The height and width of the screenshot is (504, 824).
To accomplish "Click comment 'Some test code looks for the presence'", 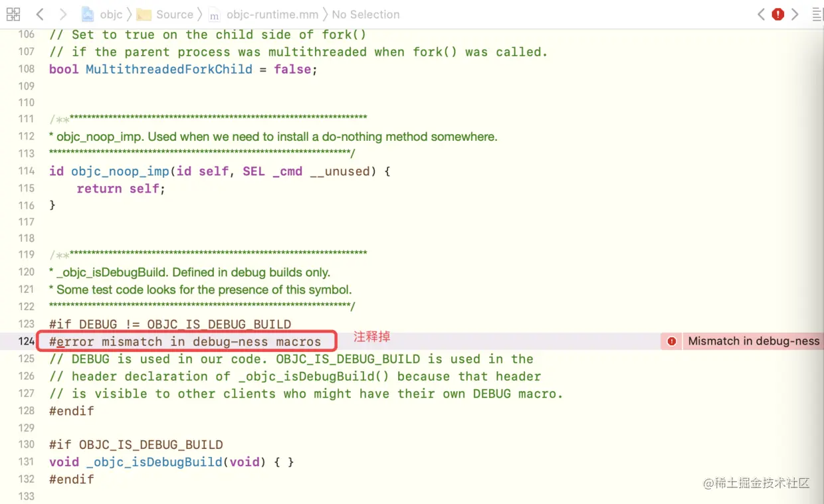I will (200, 290).
